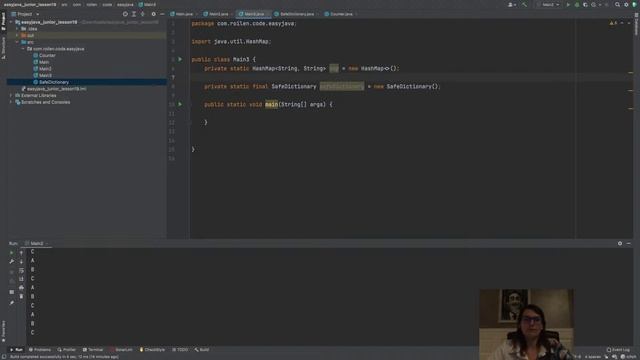Run the selected configuration in top toolbar

[568, 4]
